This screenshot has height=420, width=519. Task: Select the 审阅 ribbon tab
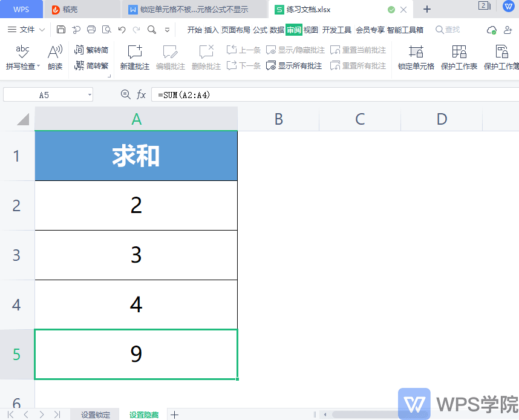[x=294, y=30]
